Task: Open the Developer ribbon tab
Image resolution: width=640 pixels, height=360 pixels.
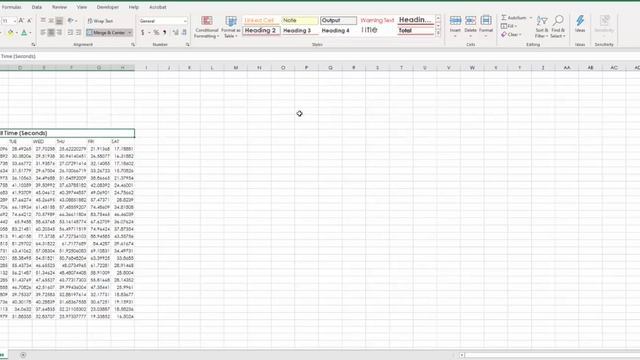Action: pos(108,7)
